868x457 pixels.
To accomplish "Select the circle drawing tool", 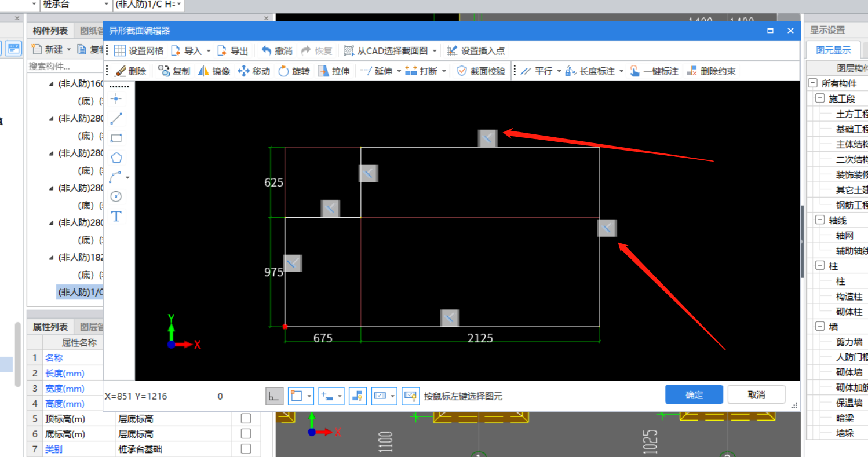I will click(x=116, y=196).
